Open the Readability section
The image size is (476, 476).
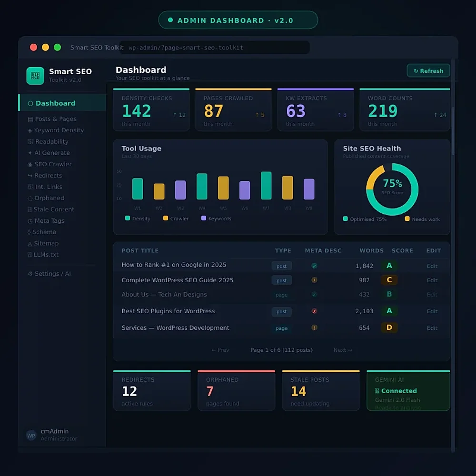[x=48, y=141]
